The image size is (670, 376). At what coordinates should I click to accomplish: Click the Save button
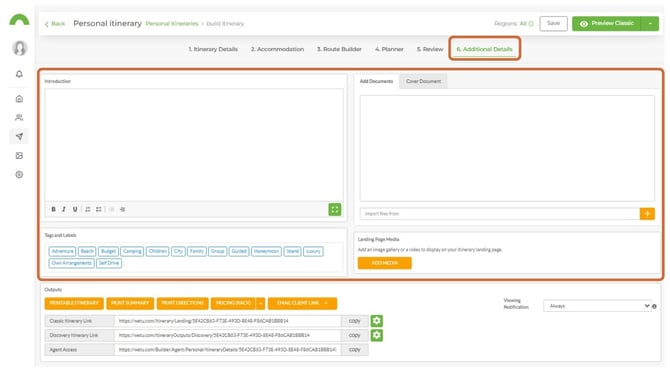pyautogui.click(x=553, y=24)
